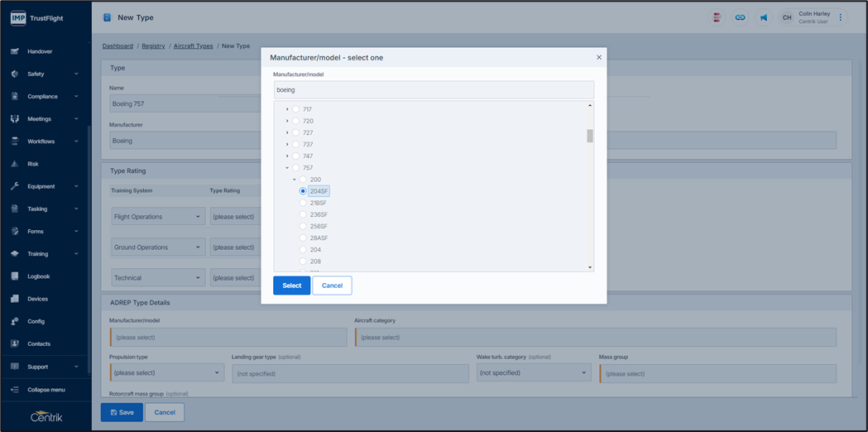This screenshot has height=432, width=868.
Task: Click the Select button in dialog
Action: [291, 286]
